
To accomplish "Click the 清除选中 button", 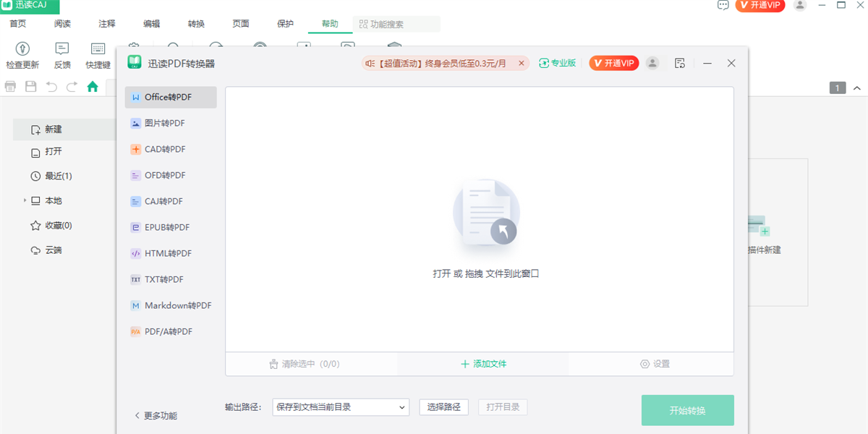I will [x=304, y=364].
